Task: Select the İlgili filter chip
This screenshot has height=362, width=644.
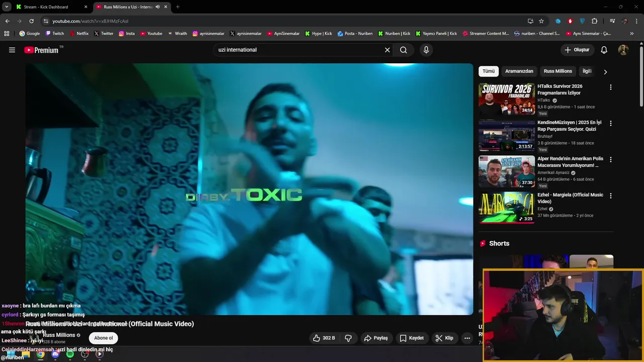Action: [x=587, y=71]
